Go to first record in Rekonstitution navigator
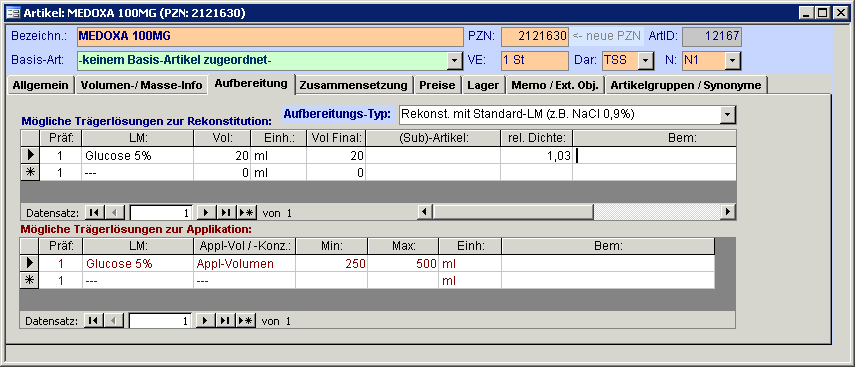The width and height of the screenshot is (855, 367). (93, 212)
